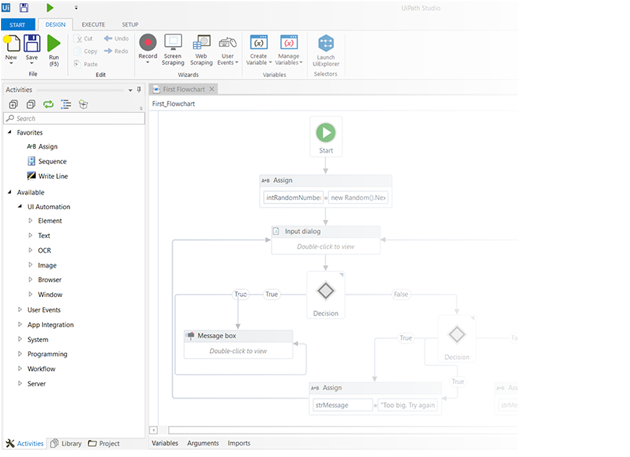Click the quick-access save icon in title bar

click(24, 8)
